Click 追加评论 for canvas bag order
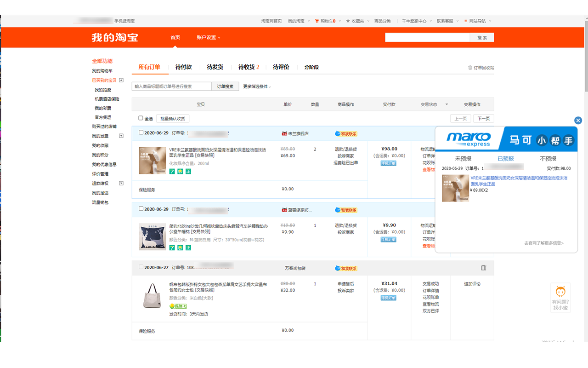This screenshot has width=588, height=368. click(x=472, y=284)
